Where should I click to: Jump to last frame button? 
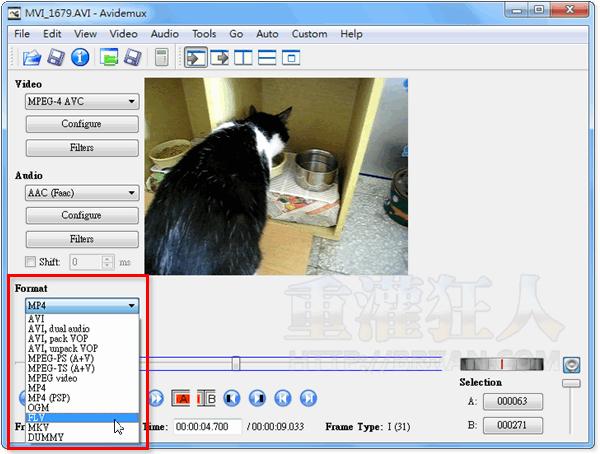308,398
